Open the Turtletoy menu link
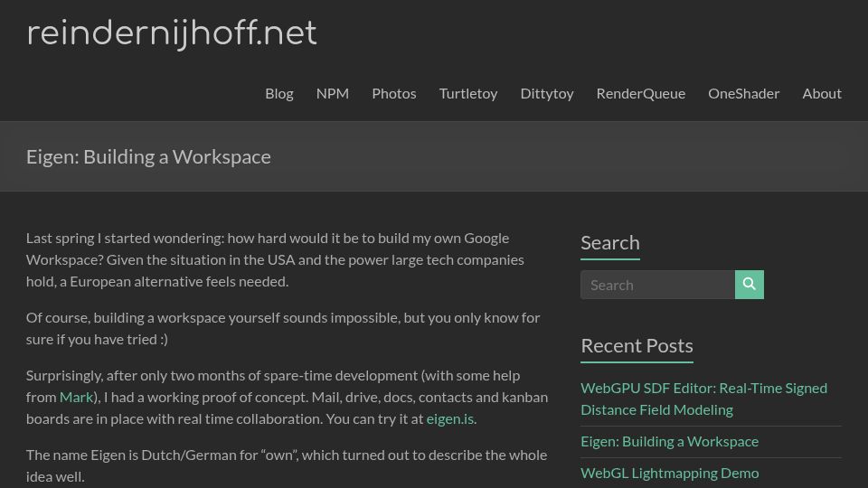868x488 pixels. click(468, 93)
